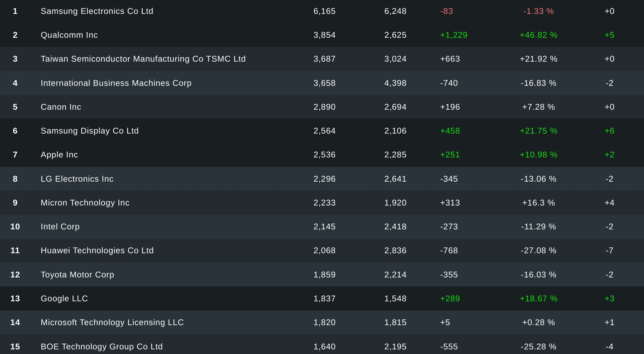Select the +21.92 % percentage cell
The image size is (644, 354).
pos(539,59)
